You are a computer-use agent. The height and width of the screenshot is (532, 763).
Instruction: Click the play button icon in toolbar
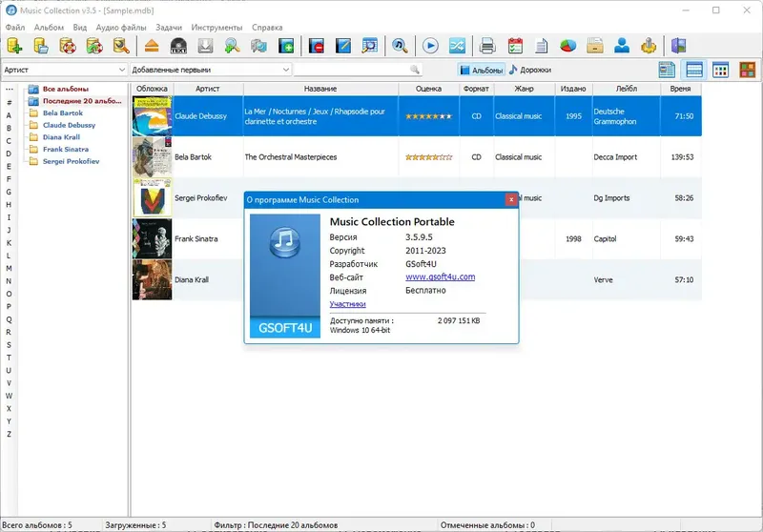[x=430, y=46]
